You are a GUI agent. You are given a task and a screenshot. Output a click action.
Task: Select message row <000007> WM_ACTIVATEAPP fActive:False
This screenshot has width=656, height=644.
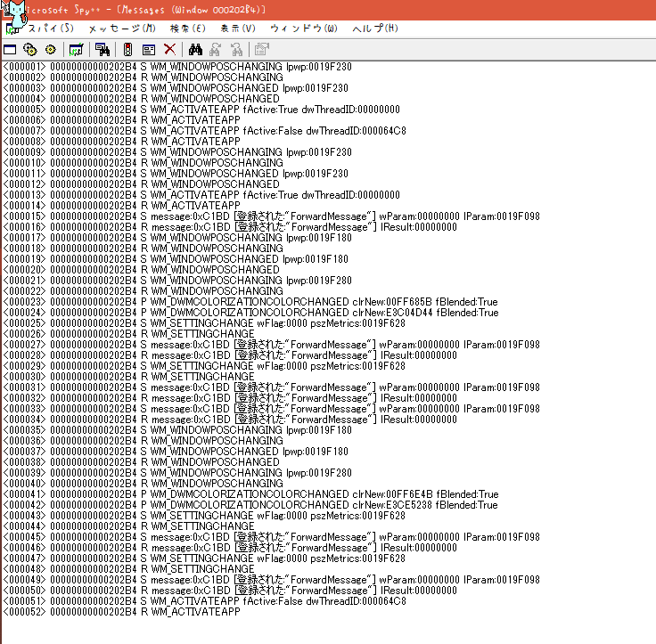coord(205,131)
